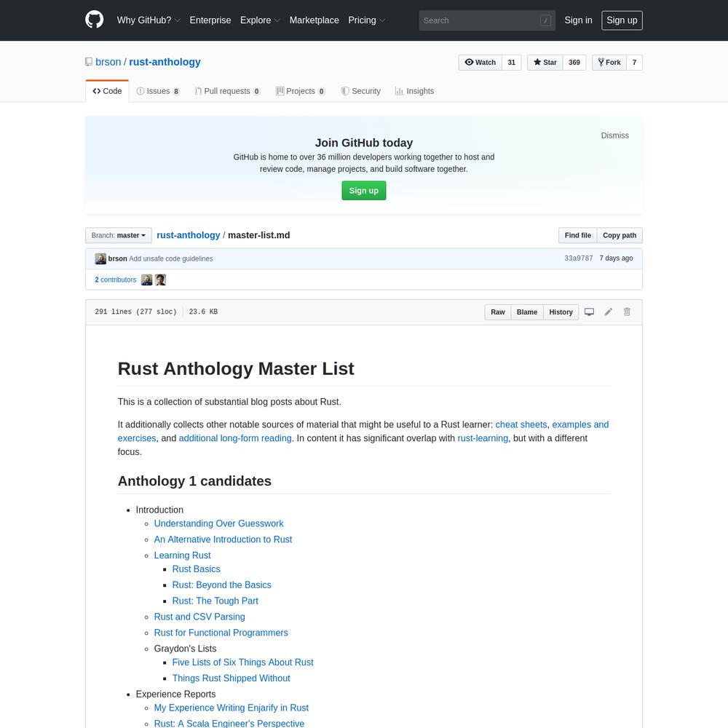Image resolution: width=728 pixels, height=728 pixels.
Task: Open the file History
Action: tap(561, 312)
